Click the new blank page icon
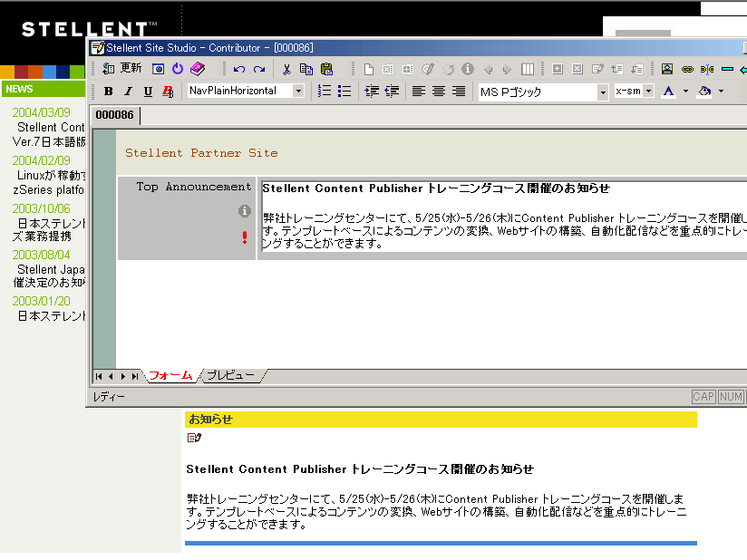 click(x=368, y=69)
